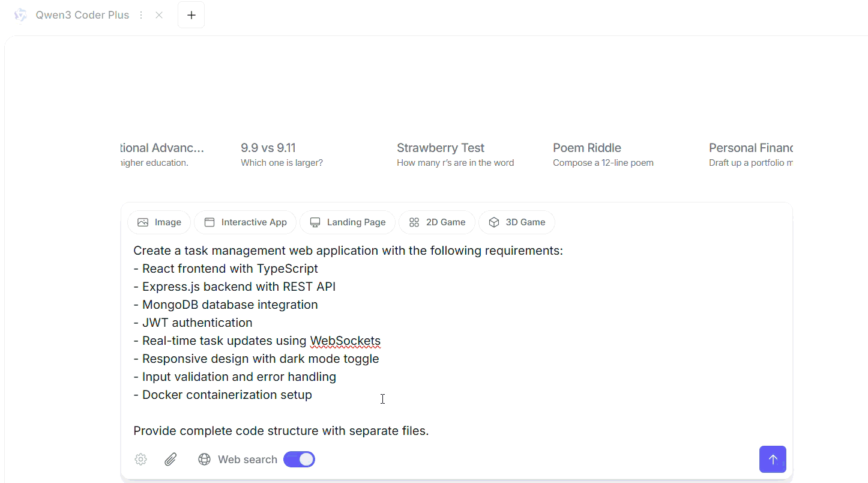Click the Qwen logo icon
Viewport: 868px width, 483px height.
(21, 15)
